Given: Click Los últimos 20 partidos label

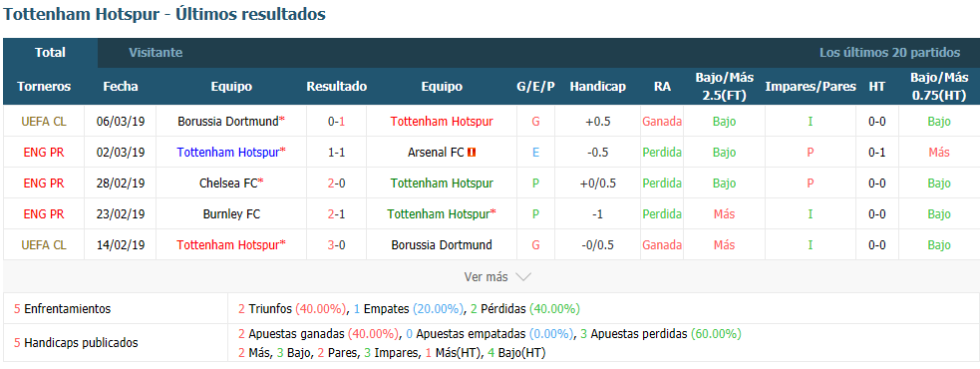Looking at the screenshot, I should [x=890, y=53].
